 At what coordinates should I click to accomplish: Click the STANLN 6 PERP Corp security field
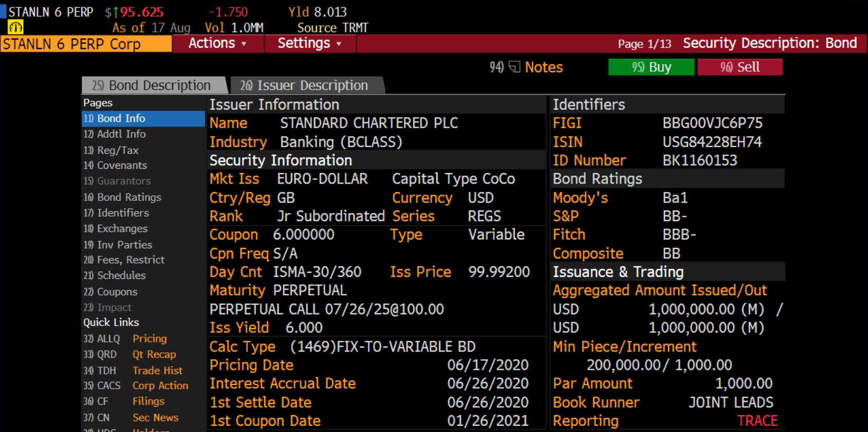(86, 44)
